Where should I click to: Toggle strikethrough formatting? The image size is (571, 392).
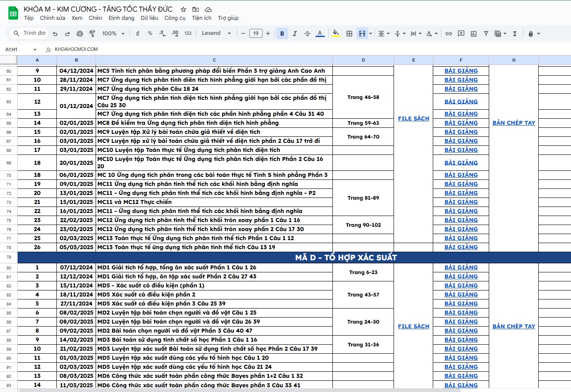point(307,34)
